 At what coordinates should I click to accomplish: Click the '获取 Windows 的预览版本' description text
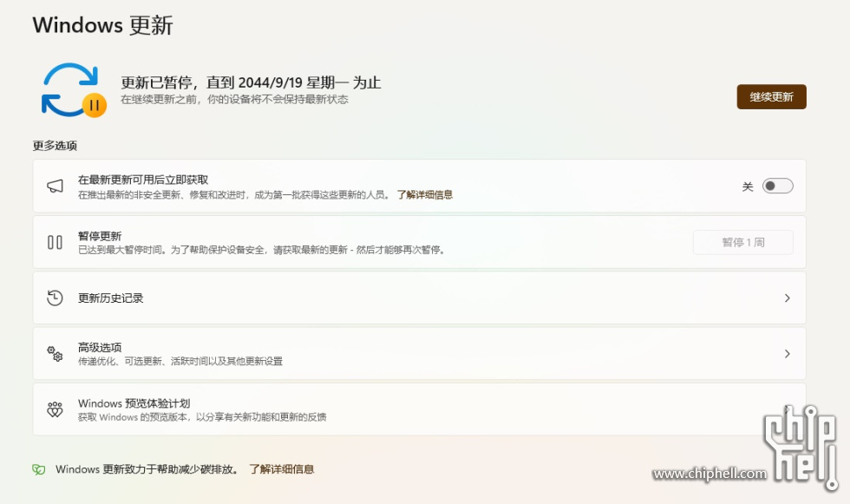coord(202,416)
